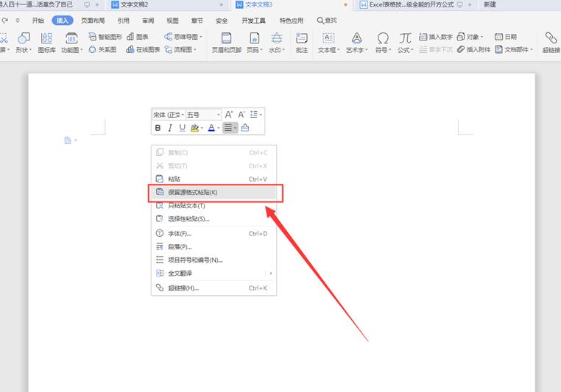The height and width of the screenshot is (392, 561).
Task: Click the 超链接 icon in the ribbon
Action: pyautogui.click(x=551, y=38)
